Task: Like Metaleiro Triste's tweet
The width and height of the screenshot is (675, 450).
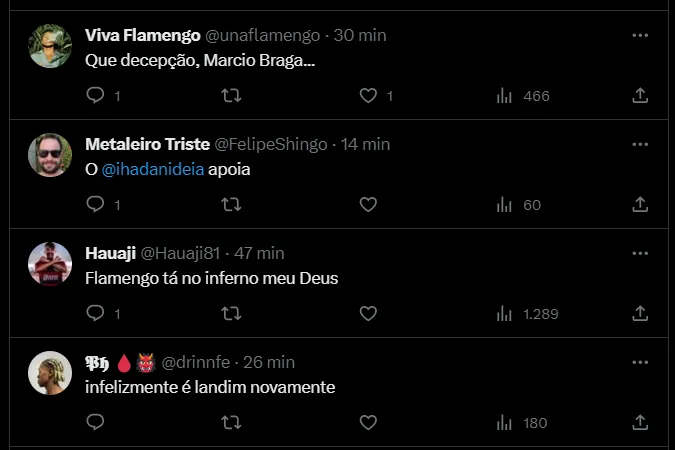Action: (x=368, y=205)
